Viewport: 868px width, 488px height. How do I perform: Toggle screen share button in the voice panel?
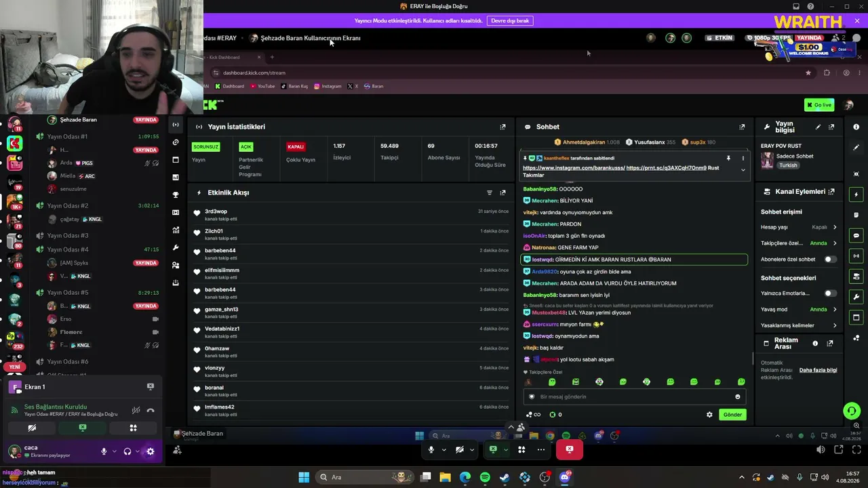point(83,428)
